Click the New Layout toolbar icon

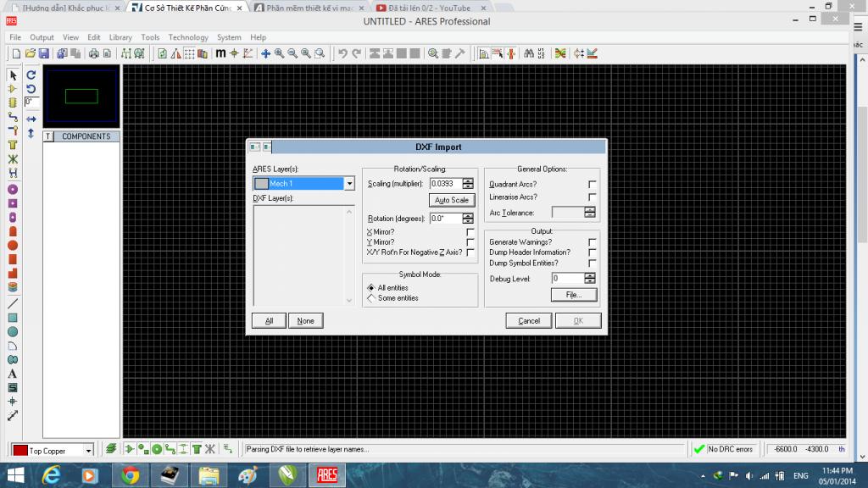pyautogui.click(x=16, y=53)
